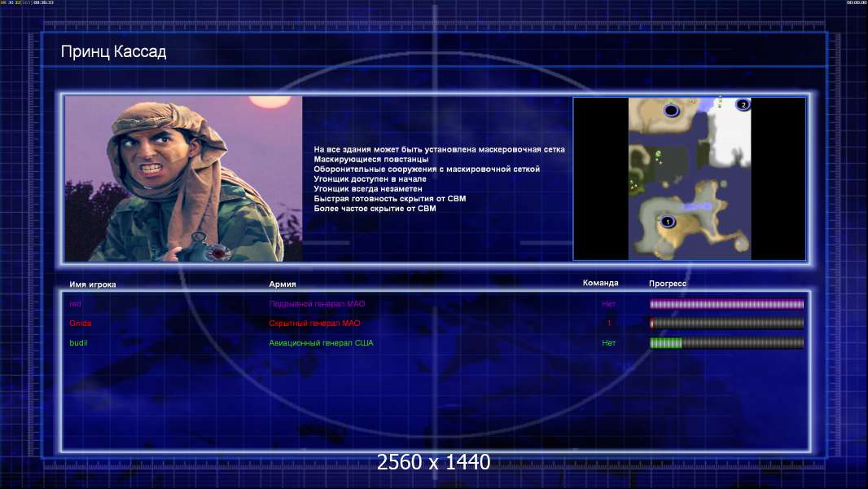Image resolution: width=868 pixels, height=489 pixels.
Task: Click the green progress bar for budil
Action: click(x=726, y=343)
